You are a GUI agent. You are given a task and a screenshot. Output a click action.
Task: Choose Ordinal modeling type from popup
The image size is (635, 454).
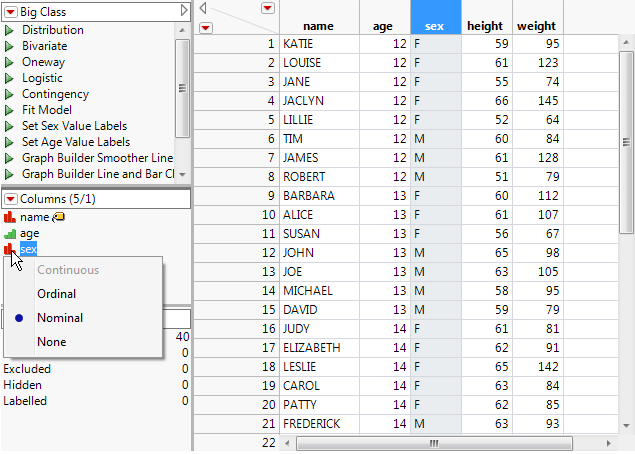[57, 294]
